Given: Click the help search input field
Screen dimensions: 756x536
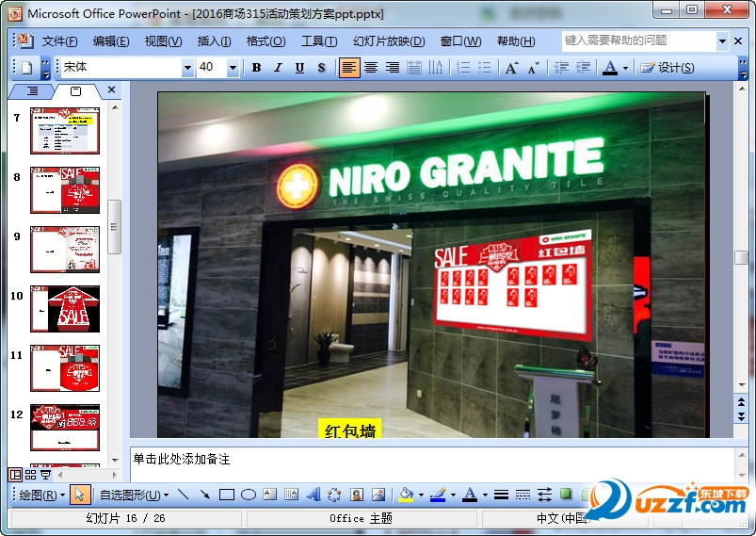Looking at the screenshot, I should click(x=639, y=41).
